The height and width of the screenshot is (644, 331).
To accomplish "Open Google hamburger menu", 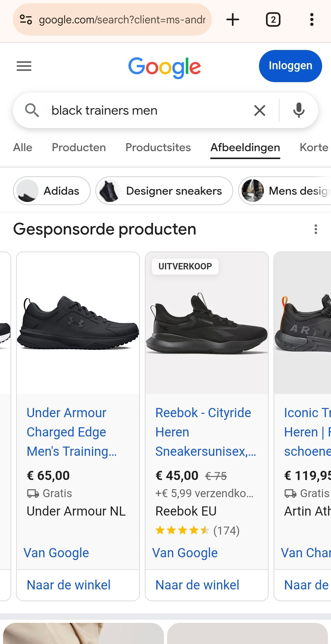I will (24, 66).
